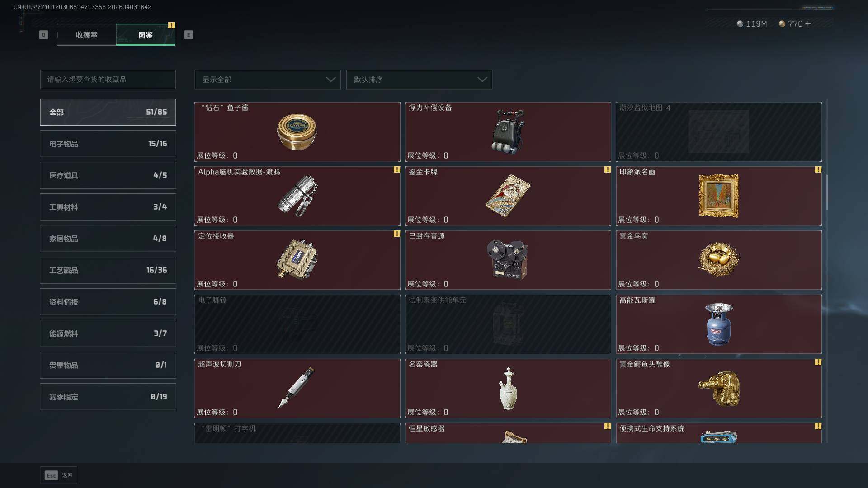
Task: Switch to the 收藏室 tab
Action: click(87, 35)
